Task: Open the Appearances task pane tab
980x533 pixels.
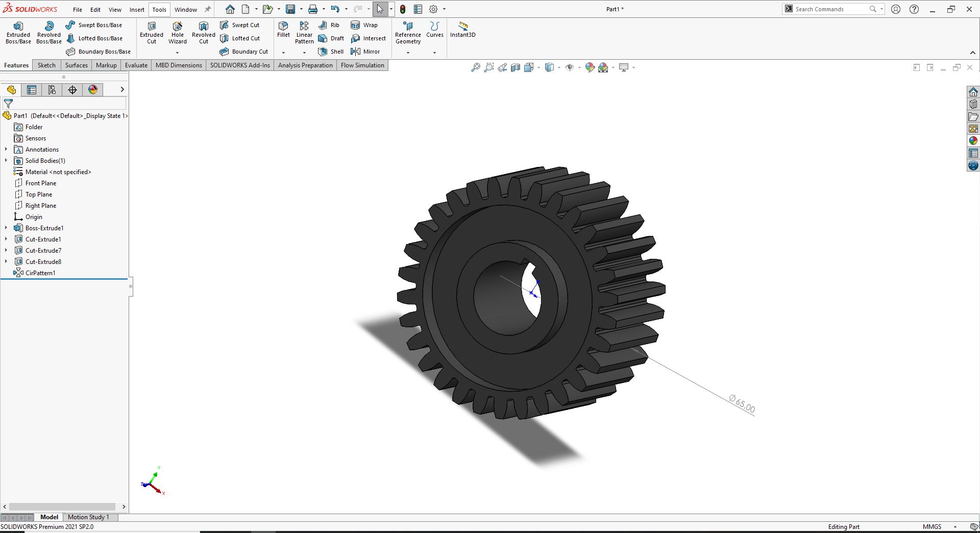Action: [x=973, y=141]
